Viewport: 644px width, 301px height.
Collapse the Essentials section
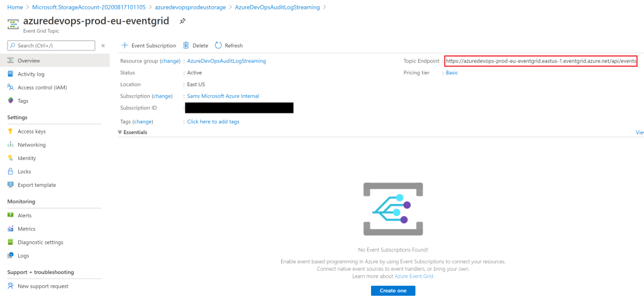click(121, 132)
